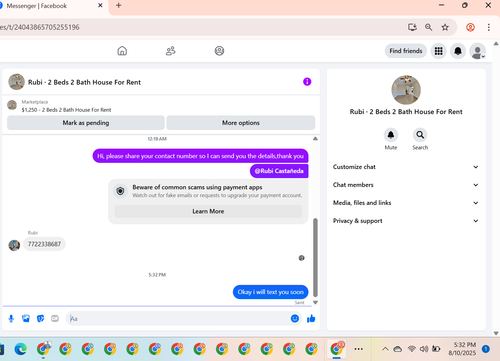Viewport: 500px width, 361px height.
Task: Open the Chrome three-dot menu
Action: click(x=489, y=27)
